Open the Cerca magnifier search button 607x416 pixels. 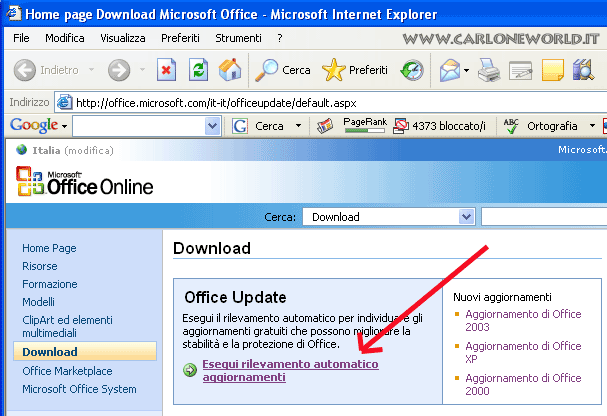coord(283,70)
